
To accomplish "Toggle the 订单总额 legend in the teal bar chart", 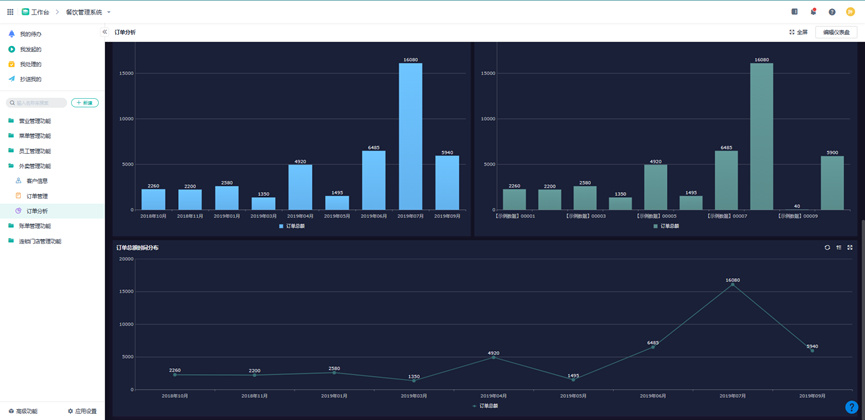I will point(666,226).
